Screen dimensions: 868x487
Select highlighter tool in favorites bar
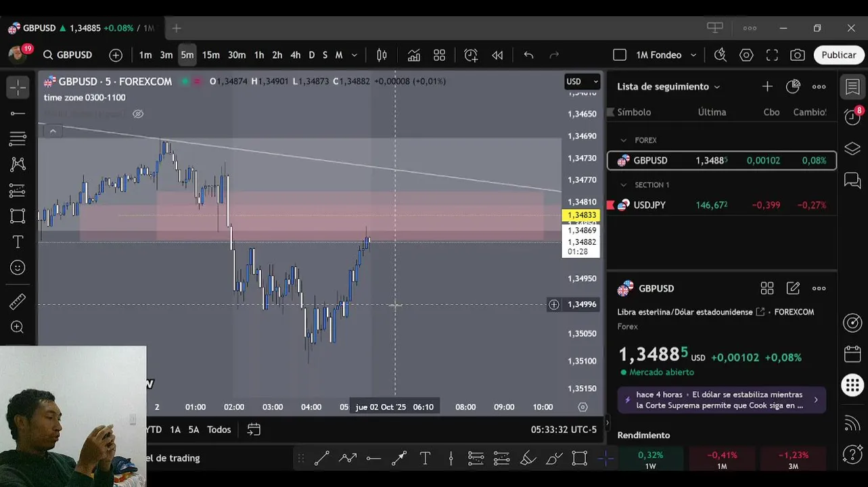coord(528,459)
